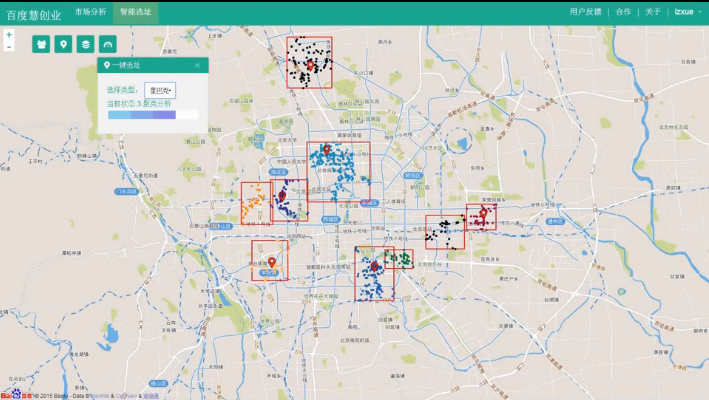Click the red marker in northern cluster
This screenshot has height=400, width=709.
tap(310, 65)
